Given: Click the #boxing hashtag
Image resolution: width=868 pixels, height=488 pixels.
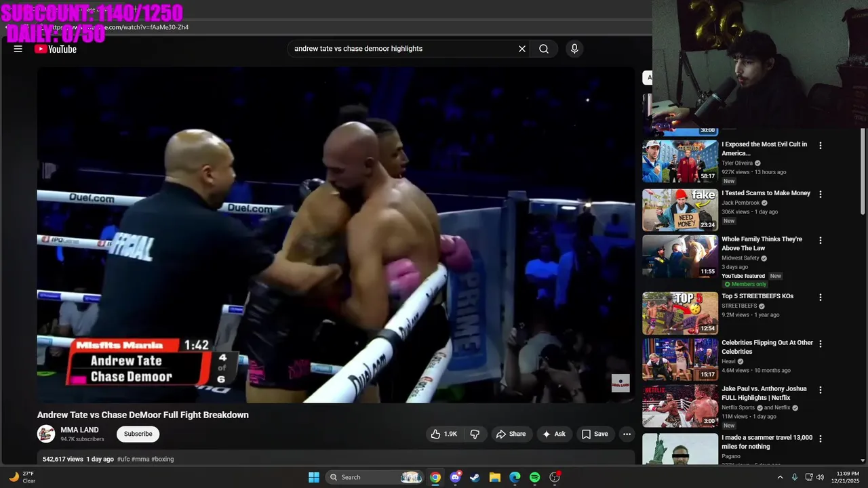Looking at the screenshot, I should pyautogui.click(x=162, y=459).
